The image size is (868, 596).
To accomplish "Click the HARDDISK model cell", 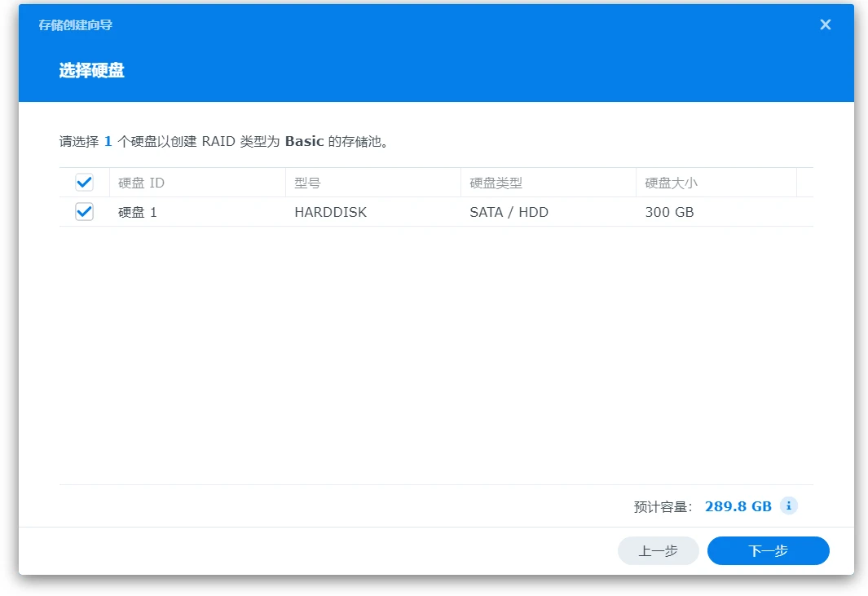I will (x=330, y=212).
